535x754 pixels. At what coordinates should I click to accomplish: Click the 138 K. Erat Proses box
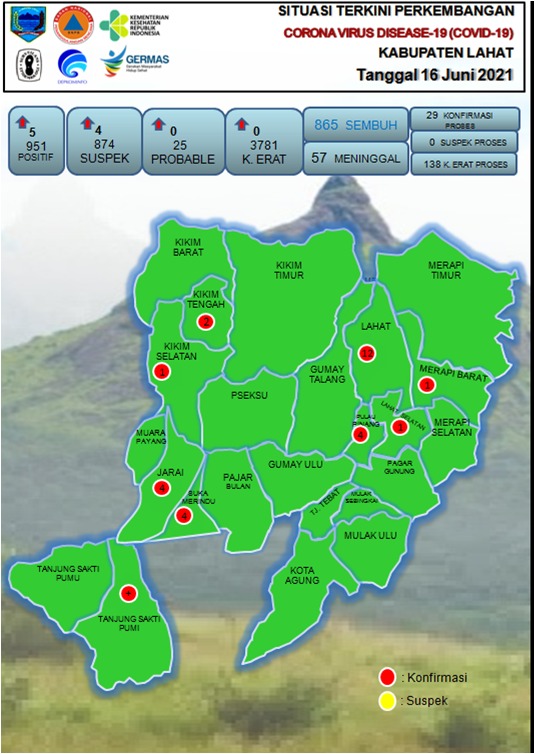(463, 164)
